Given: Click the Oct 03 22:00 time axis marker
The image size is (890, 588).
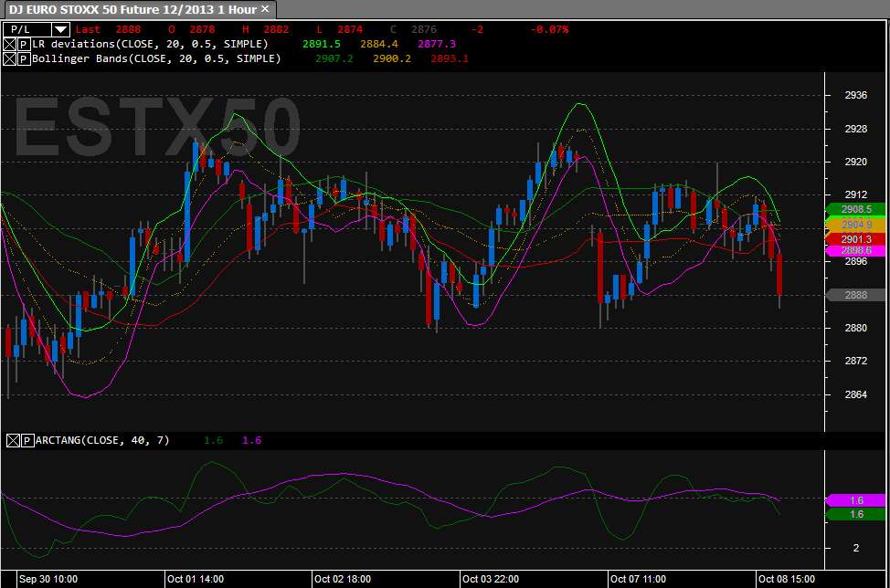Looking at the screenshot, I should 491,579.
